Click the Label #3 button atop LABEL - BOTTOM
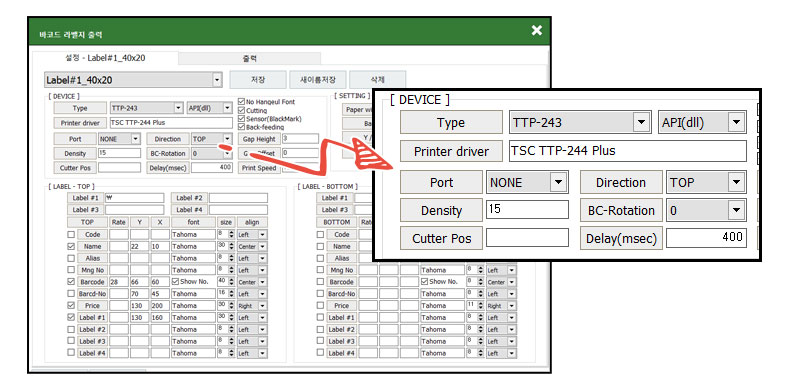 pos(336,210)
